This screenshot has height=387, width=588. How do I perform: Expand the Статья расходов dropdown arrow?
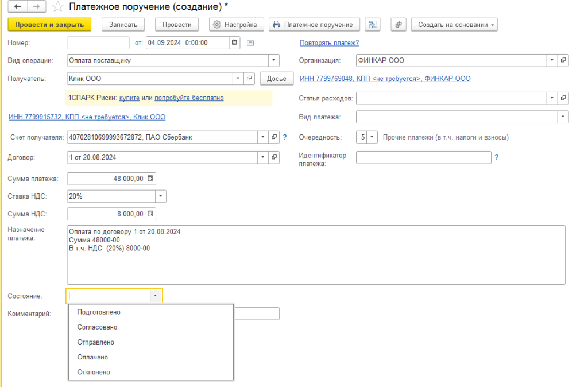click(552, 98)
